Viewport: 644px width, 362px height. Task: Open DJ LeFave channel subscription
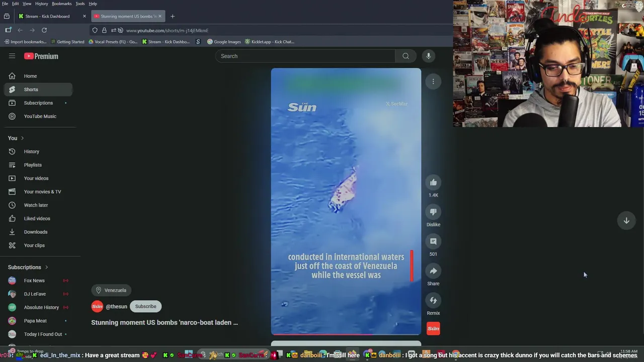[38, 294]
